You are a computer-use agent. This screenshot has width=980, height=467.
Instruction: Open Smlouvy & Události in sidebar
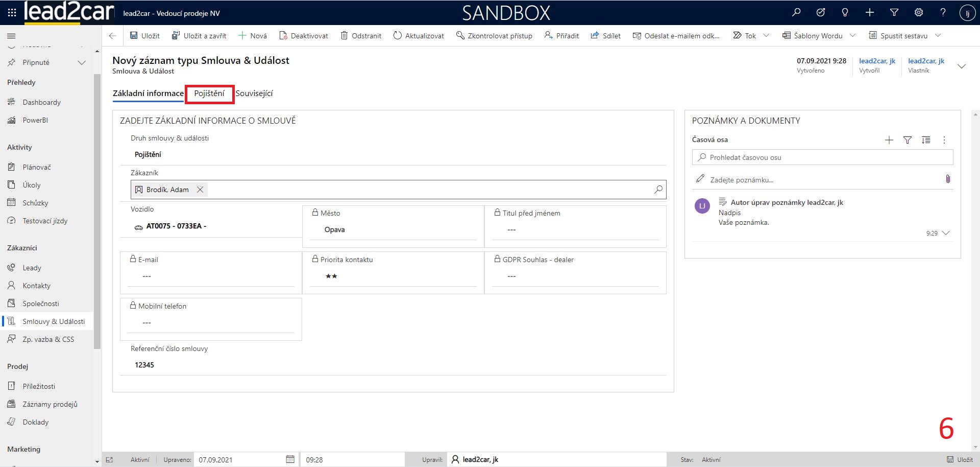[x=54, y=321]
